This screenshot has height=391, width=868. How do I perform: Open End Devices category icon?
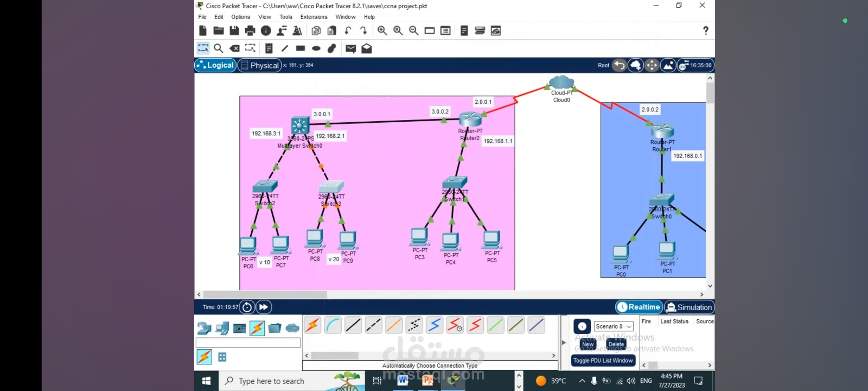tap(222, 328)
